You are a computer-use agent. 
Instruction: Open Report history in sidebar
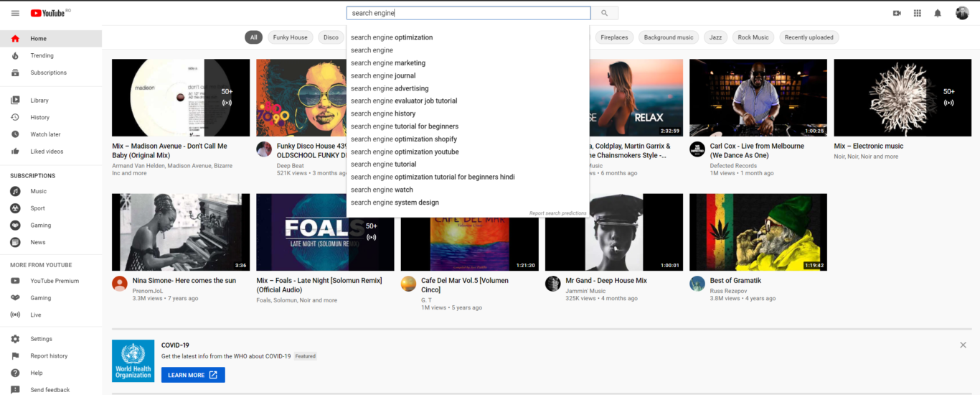click(51, 355)
